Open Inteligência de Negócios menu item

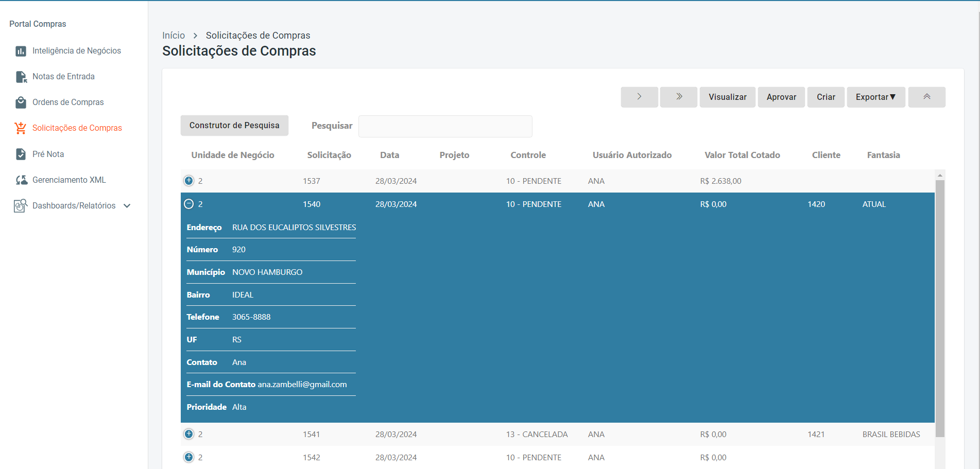click(x=77, y=51)
